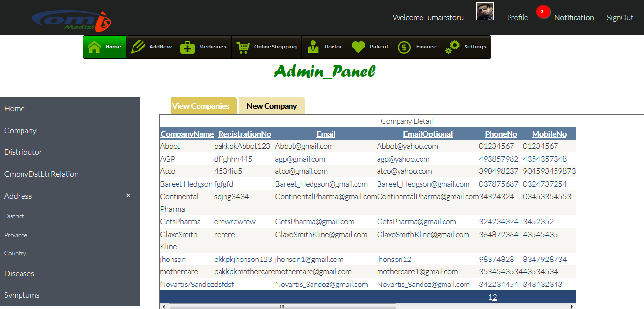Click the Abbot company name cell
Image resolution: width=644 pixels, height=309 pixels.
170,146
